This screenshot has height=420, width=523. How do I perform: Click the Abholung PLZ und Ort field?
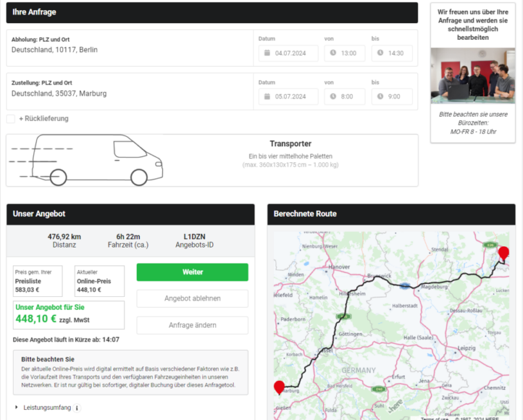pos(128,49)
